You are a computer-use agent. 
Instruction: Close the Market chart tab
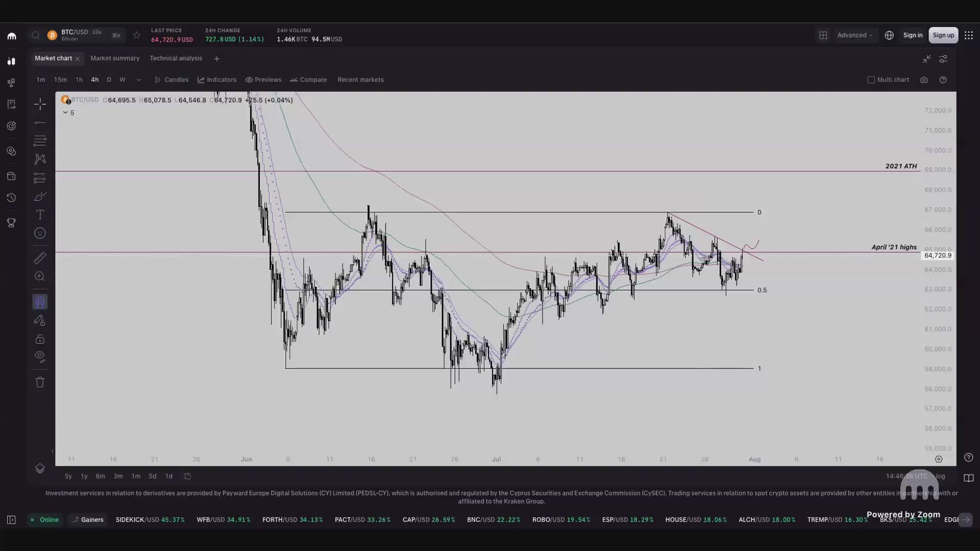(78, 59)
